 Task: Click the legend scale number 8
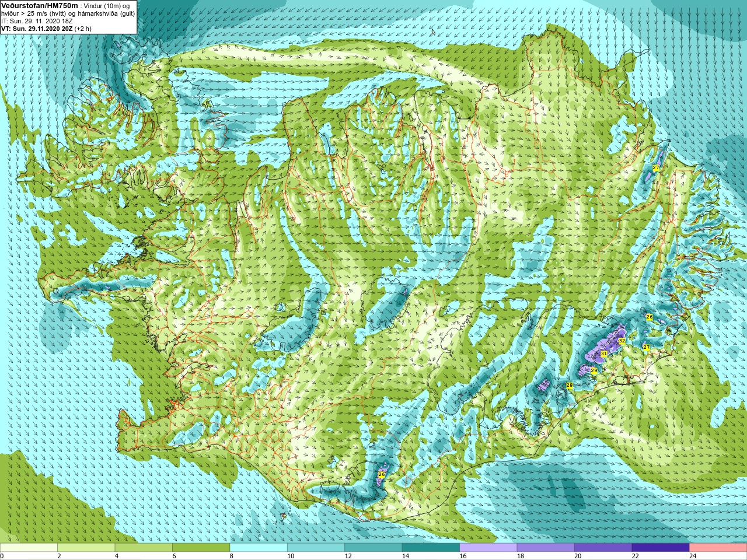point(231,556)
